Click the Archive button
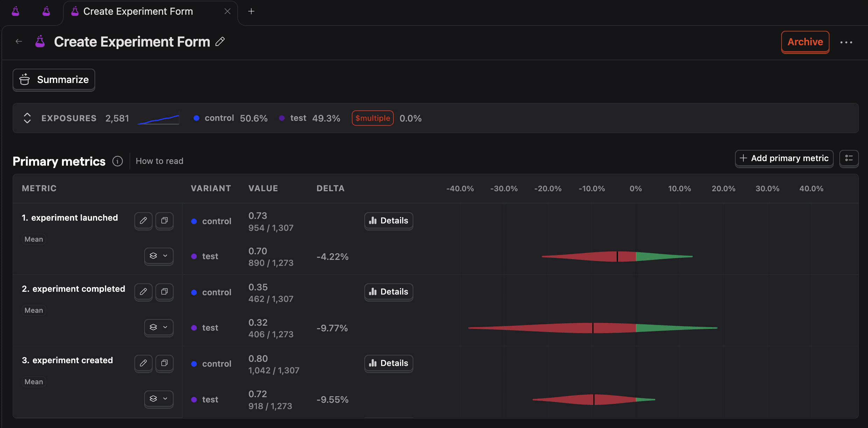 (x=805, y=42)
